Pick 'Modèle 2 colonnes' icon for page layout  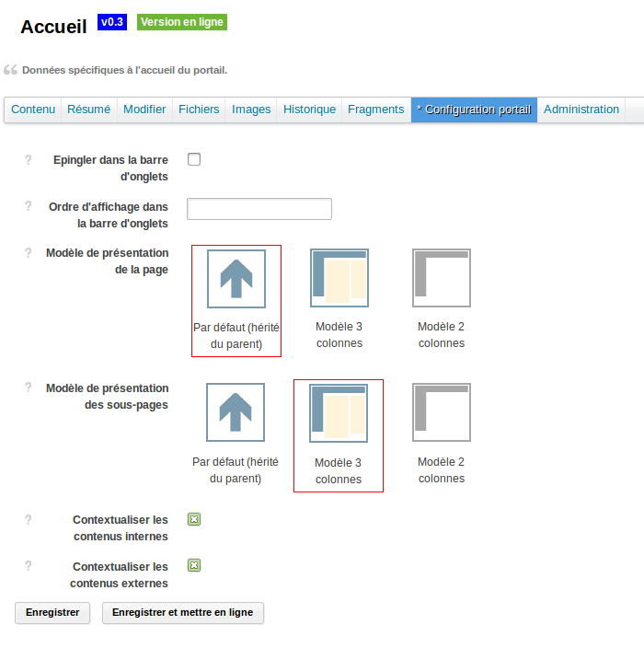442,278
